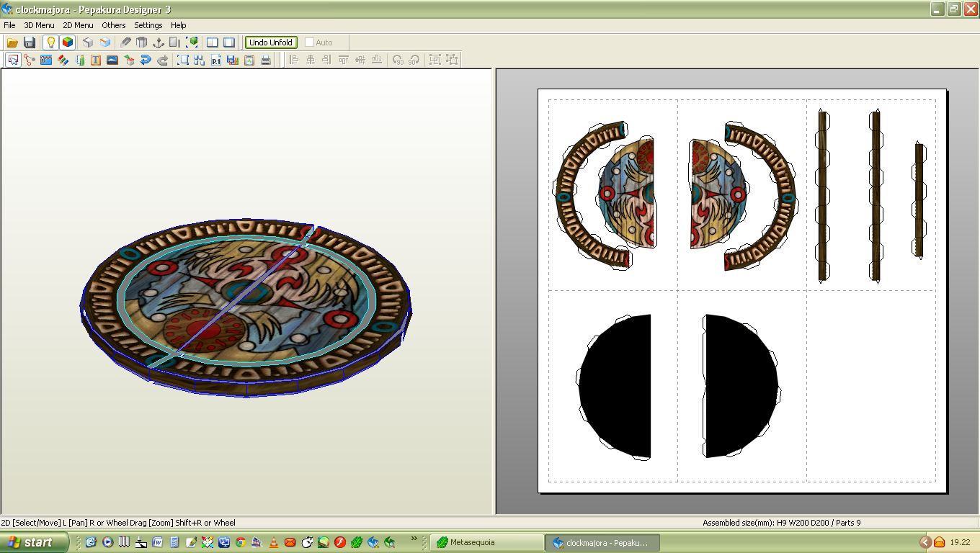The image size is (980, 553).
Task: Click the Open file folder icon
Action: [12, 42]
